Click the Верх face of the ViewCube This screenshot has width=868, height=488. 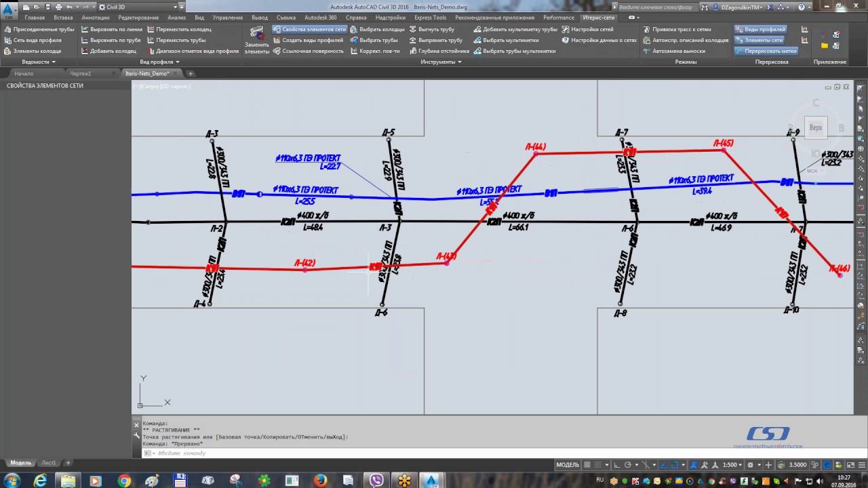coord(816,127)
